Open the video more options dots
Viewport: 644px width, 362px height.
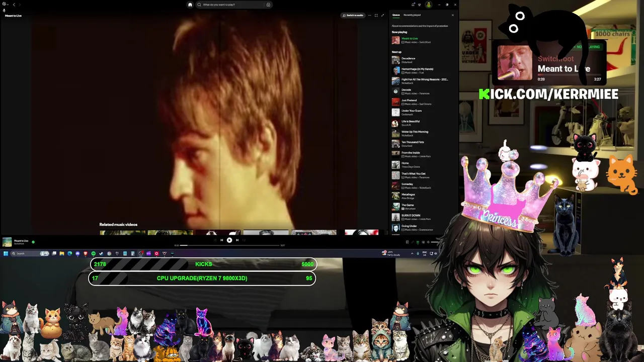pos(369,15)
